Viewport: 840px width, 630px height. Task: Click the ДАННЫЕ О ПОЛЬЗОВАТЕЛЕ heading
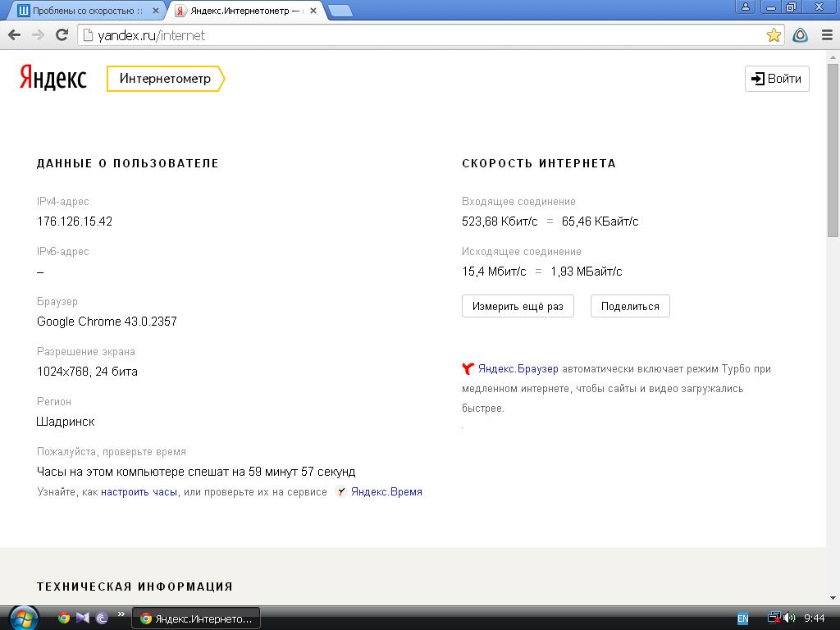127,163
